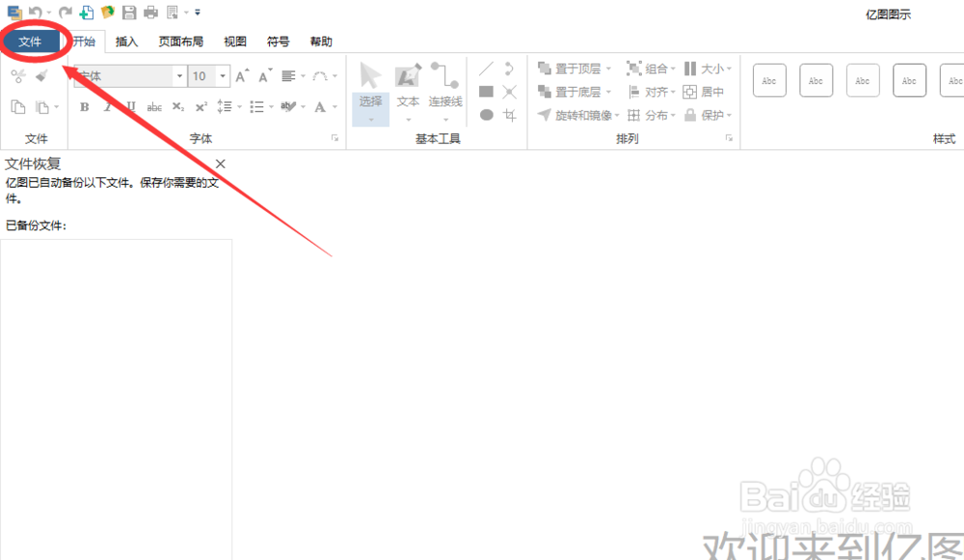The height and width of the screenshot is (560, 964).
Task: Create a new document with the plus-page icon
Action: tap(87, 12)
